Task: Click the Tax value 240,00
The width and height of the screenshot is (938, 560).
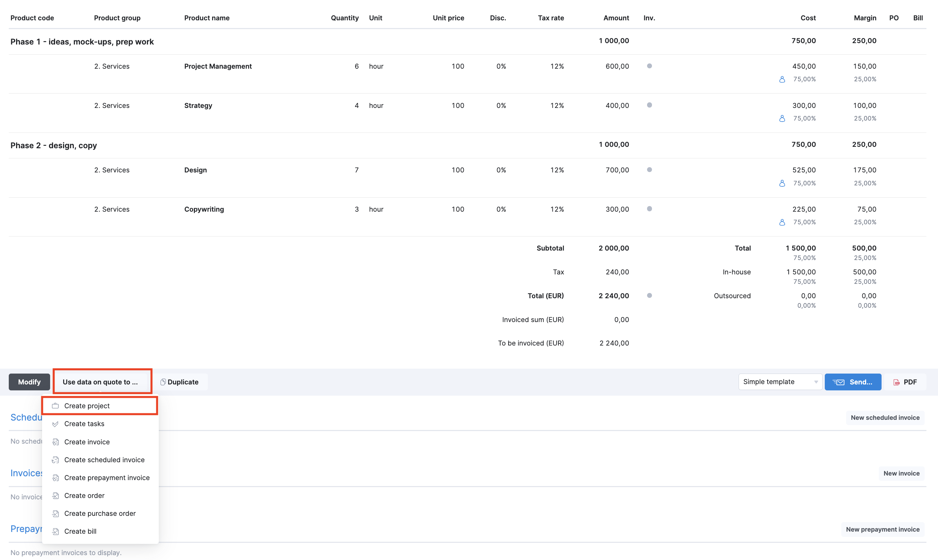Action: 617,272
